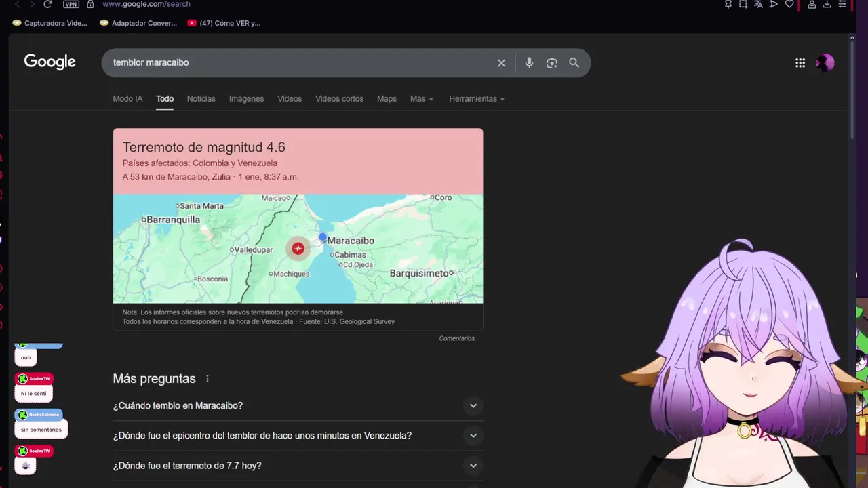Click the chat message 'sin comentarios'
868x488 pixels.
tap(41, 430)
